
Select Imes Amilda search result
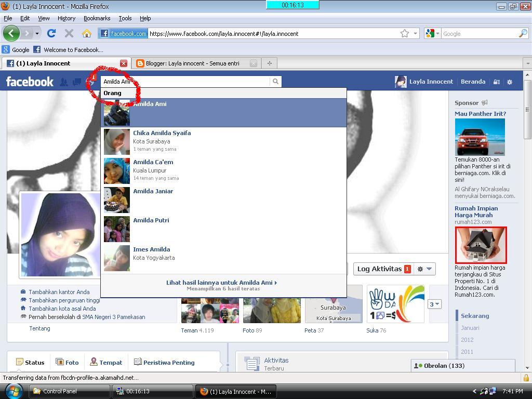224,259
